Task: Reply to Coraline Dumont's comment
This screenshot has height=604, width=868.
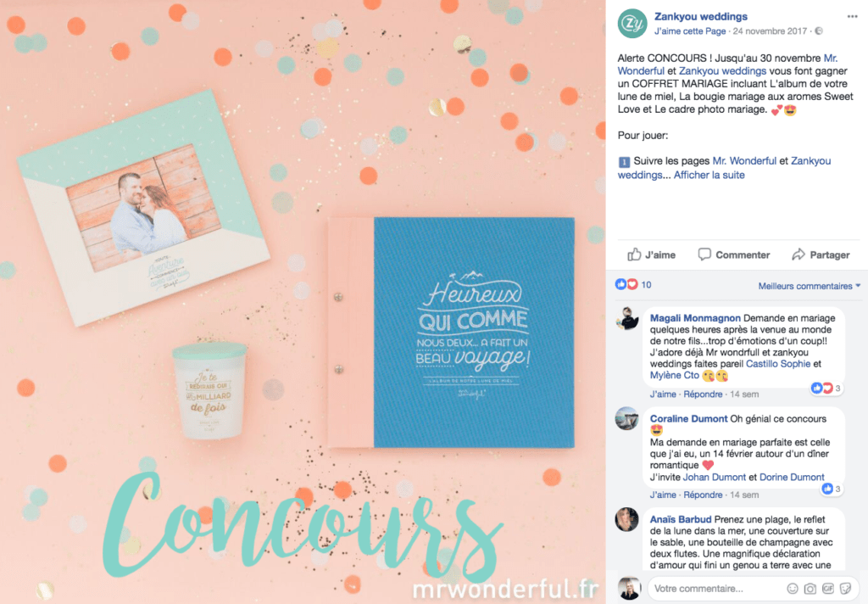Action: tap(703, 495)
